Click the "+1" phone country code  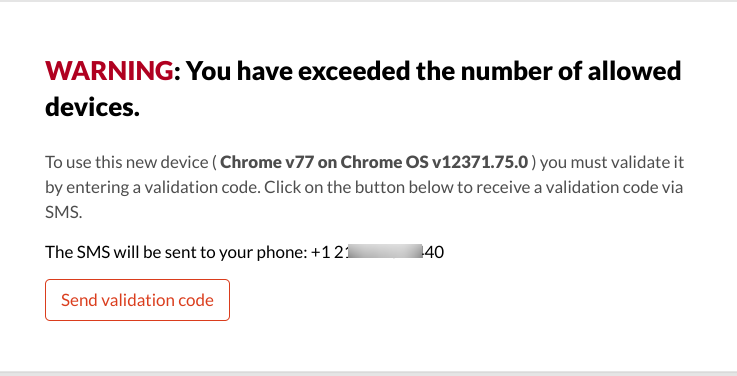tap(321, 252)
